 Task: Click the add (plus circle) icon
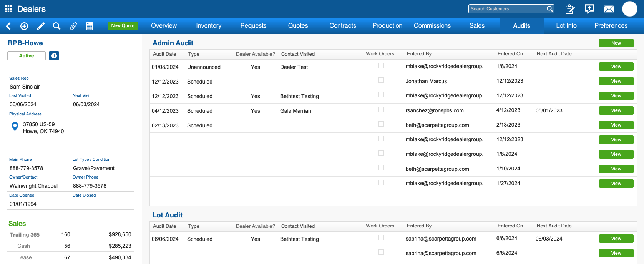pos(24,26)
